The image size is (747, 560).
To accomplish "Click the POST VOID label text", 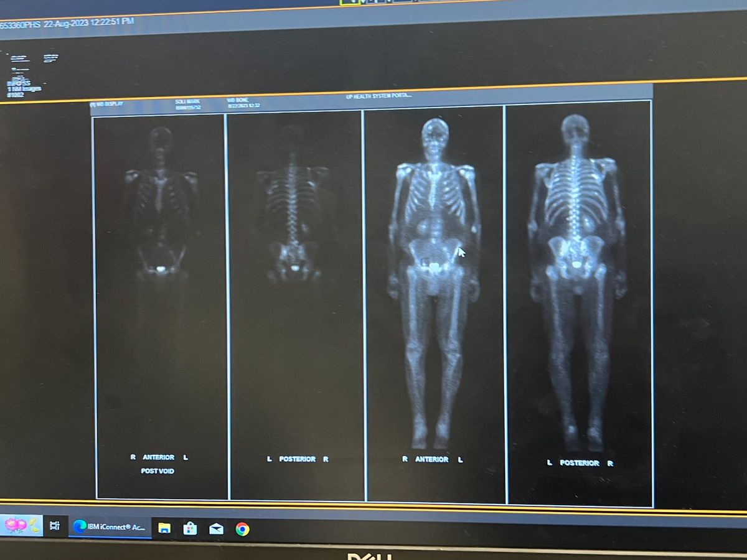I will coord(157,471).
